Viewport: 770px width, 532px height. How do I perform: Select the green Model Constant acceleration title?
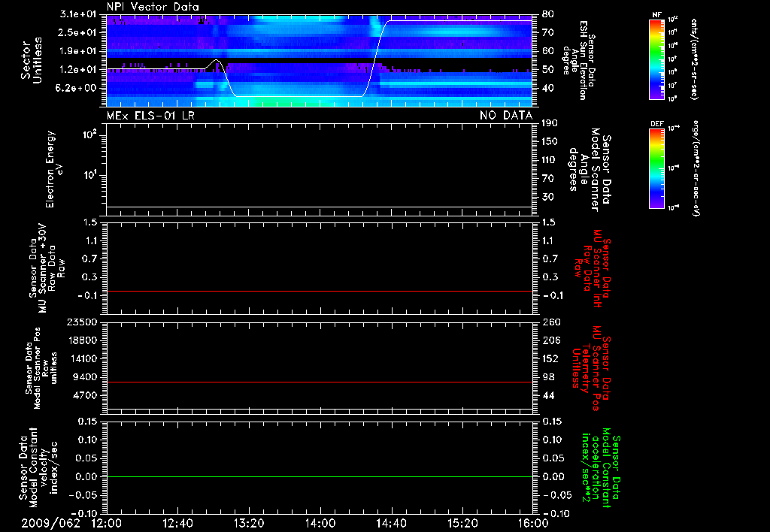[x=602, y=468]
